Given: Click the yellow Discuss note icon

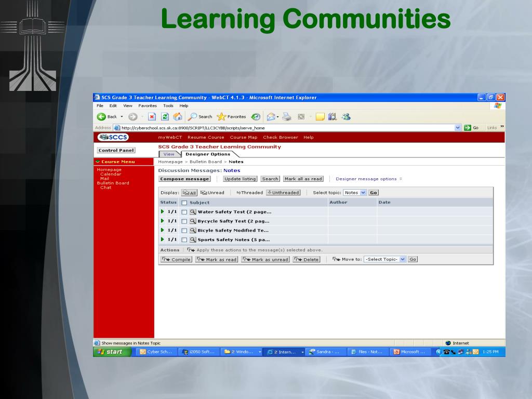Looking at the screenshot, I should pos(320,117).
